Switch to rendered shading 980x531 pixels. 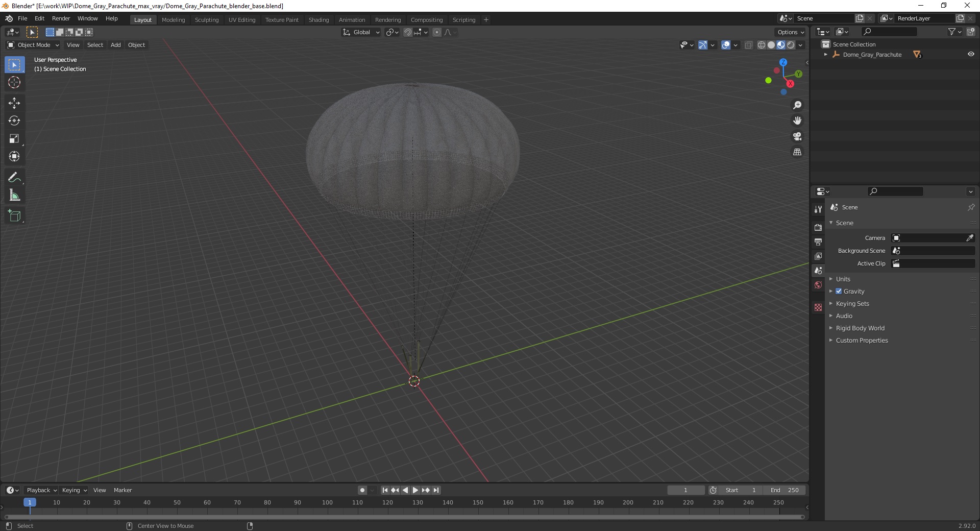pos(791,45)
